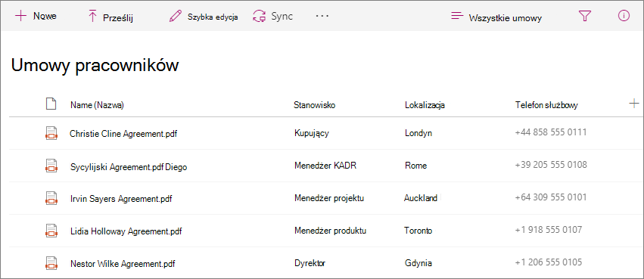Select the Toronto location cell

coord(418,231)
